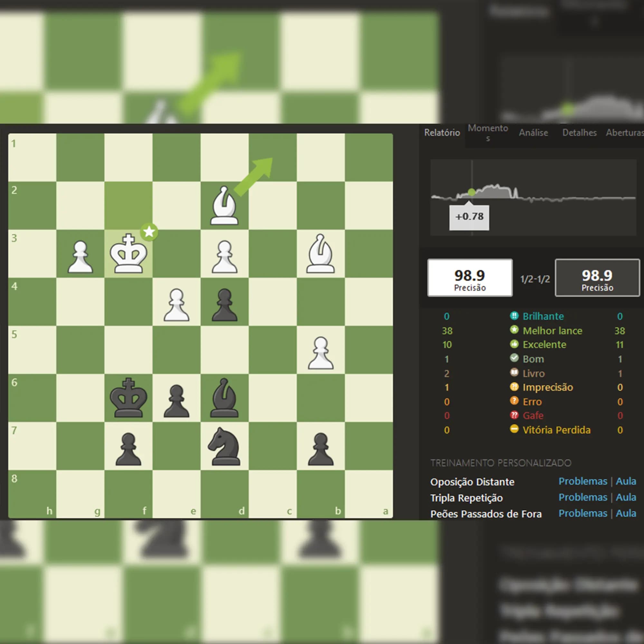Click the Melhor lance label
Image resolution: width=644 pixels, height=644 pixels.
pyautogui.click(x=552, y=330)
